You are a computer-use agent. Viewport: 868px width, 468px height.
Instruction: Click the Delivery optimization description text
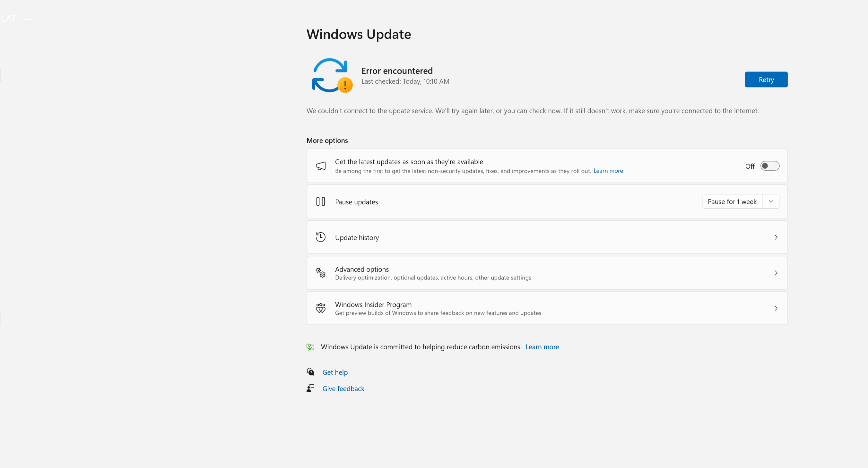pos(433,278)
